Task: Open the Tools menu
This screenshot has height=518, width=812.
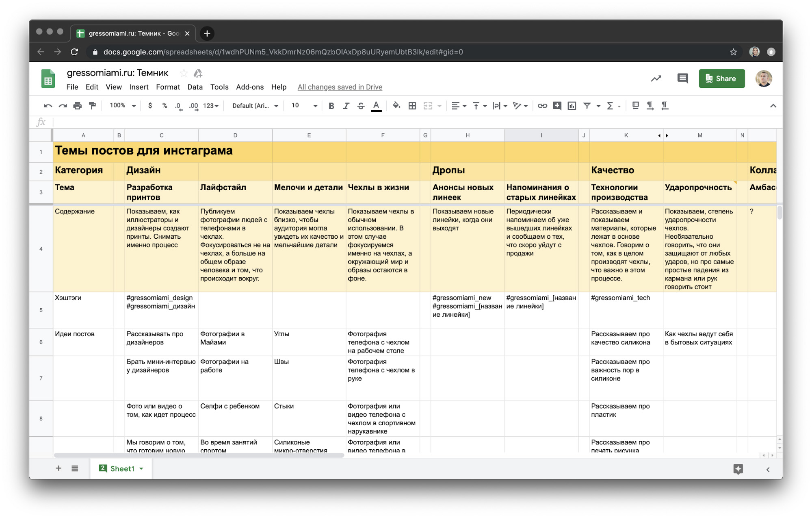Action: pos(219,87)
